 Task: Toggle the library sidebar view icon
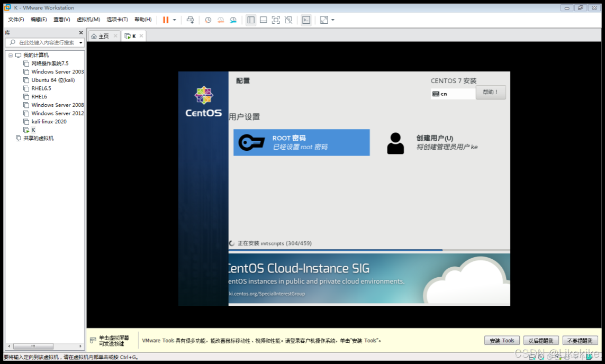[x=251, y=20]
